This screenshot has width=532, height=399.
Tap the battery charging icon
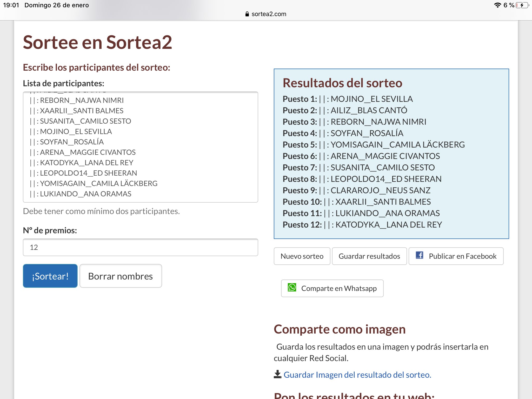click(523, 5)
